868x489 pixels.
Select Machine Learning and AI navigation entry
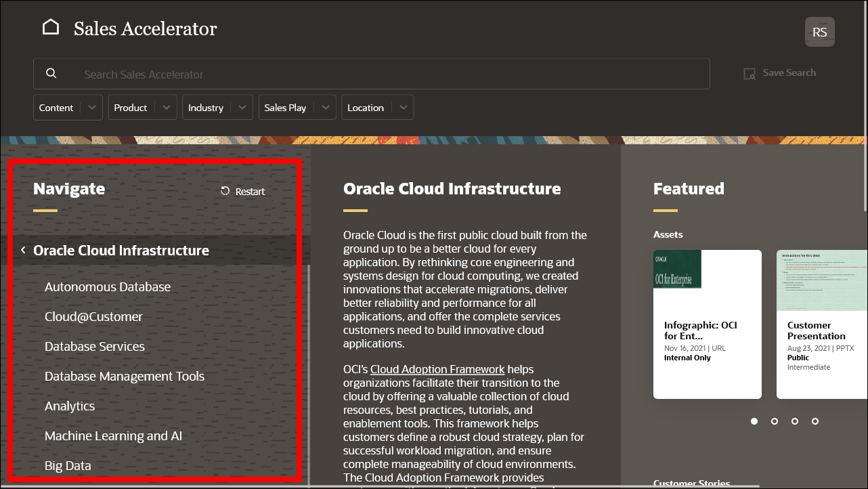click(113, 435)
